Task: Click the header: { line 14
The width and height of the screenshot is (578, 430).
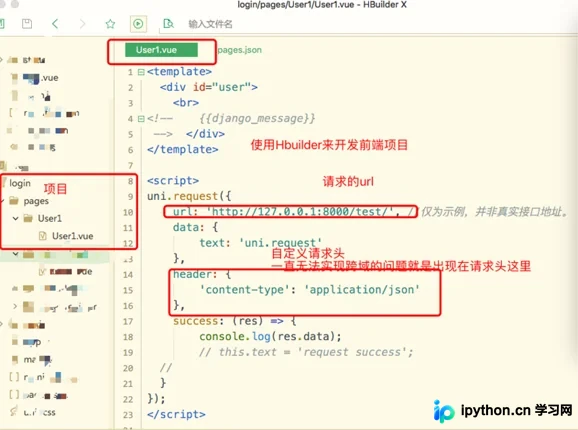Action: tap(202, 275)
